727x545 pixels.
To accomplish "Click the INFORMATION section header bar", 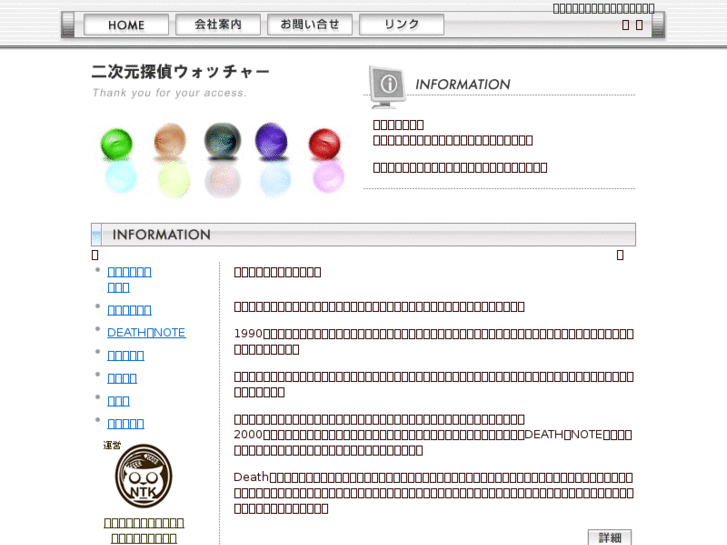I will [x=364, y=235].
